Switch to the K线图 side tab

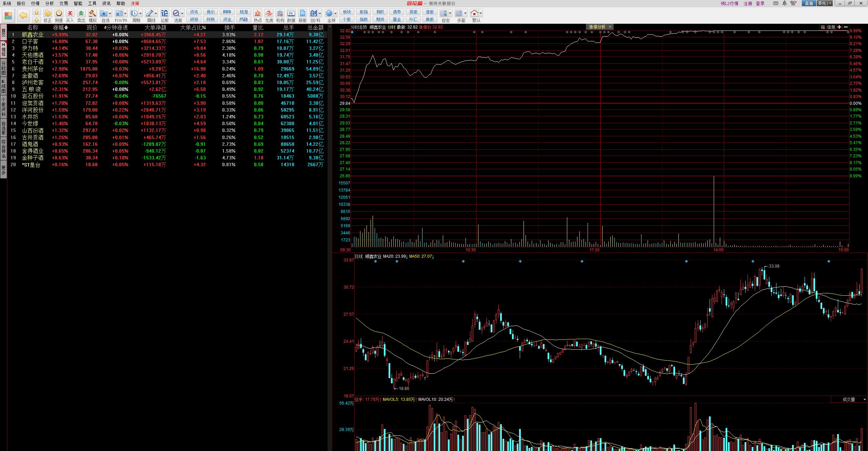pos(3,86)
